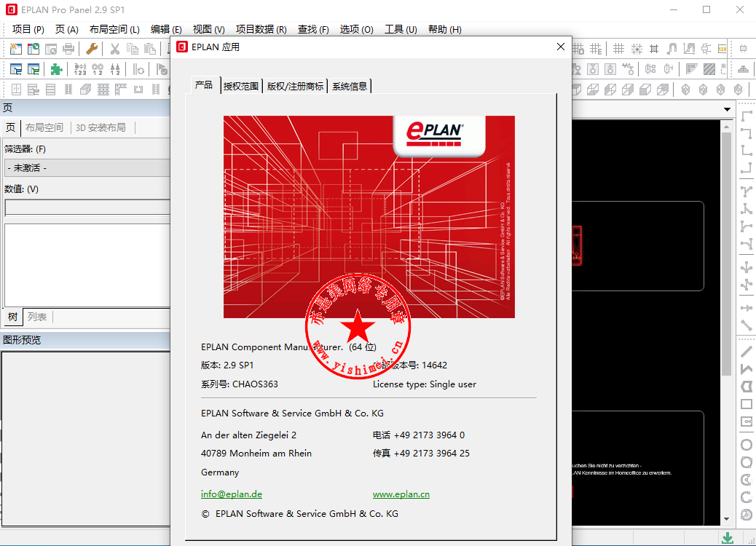Screen dimensions: 756x546
Task: Click the draw rectangle tool icon
Action: 747,404
